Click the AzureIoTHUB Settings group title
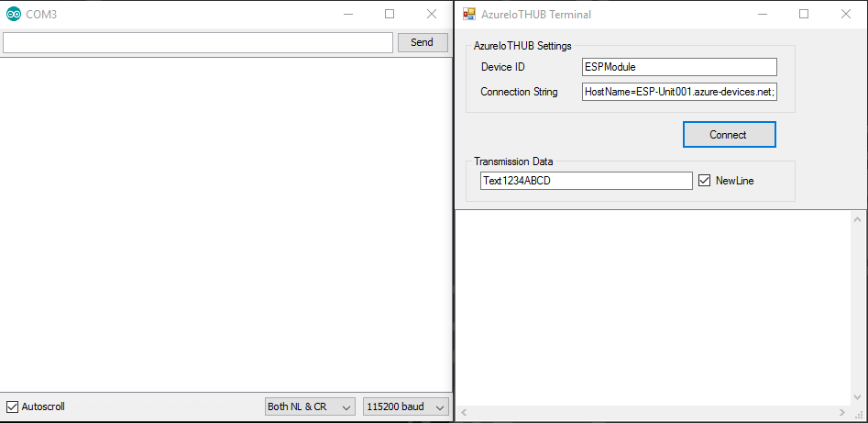The height and width of the screenshot is (423, 868). tap(522, 46)
